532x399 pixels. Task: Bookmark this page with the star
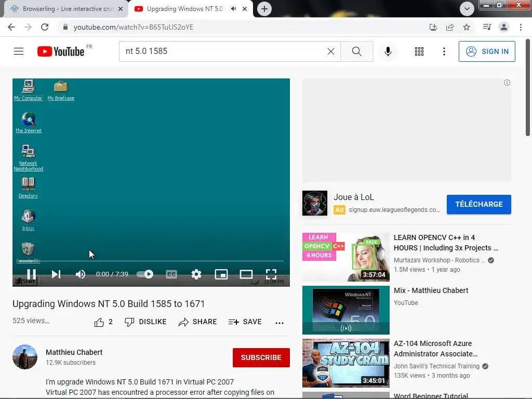click(x=467, y=27)
